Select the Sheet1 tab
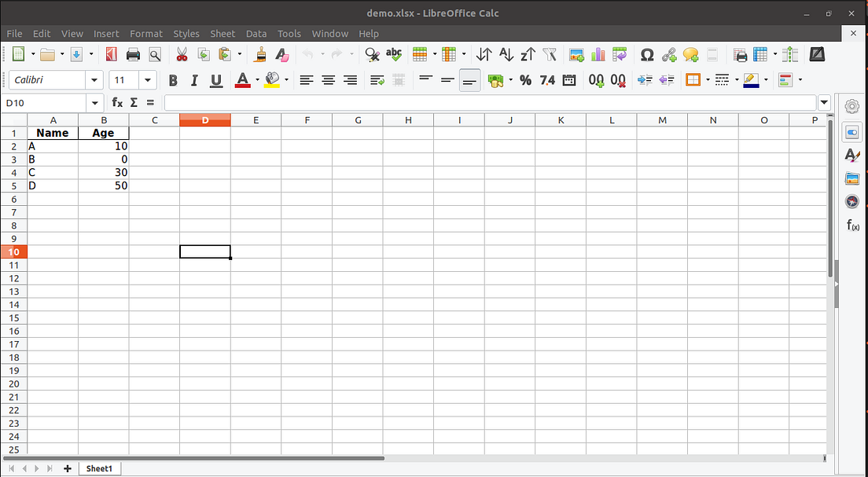This screenshot has height=477, width=868. tap(99, 468)
